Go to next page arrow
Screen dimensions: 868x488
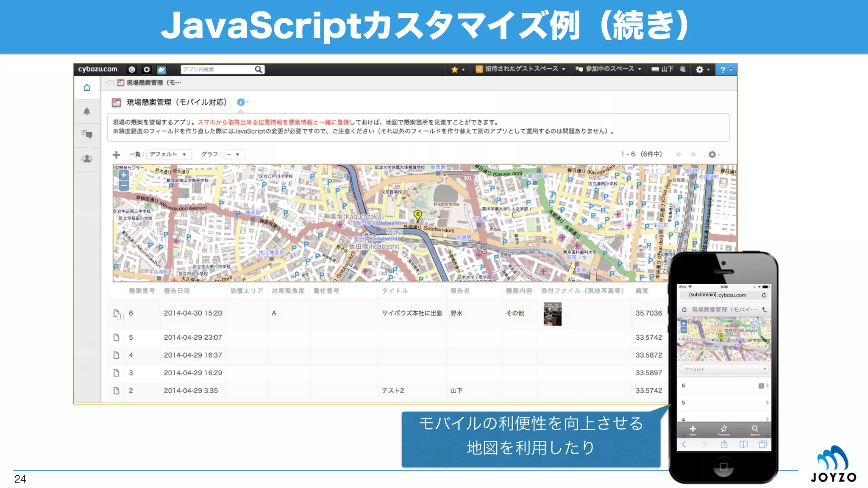693,155
